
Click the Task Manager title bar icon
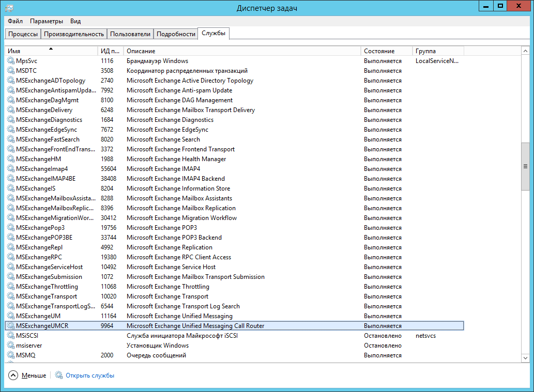point(9,8)
